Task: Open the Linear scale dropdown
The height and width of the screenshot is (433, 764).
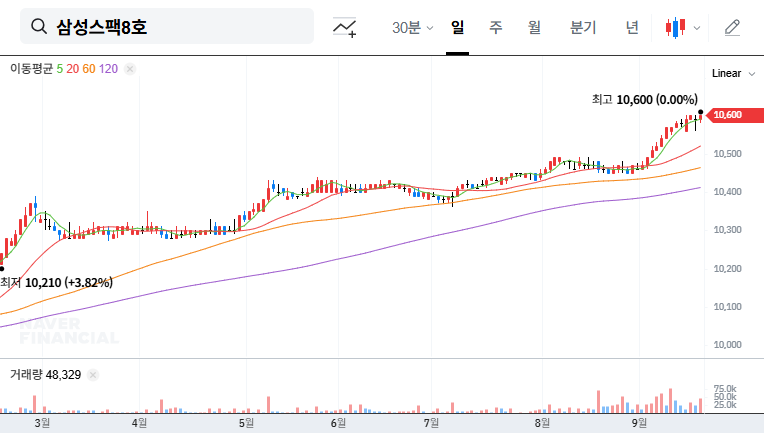Action: (733, 74)
